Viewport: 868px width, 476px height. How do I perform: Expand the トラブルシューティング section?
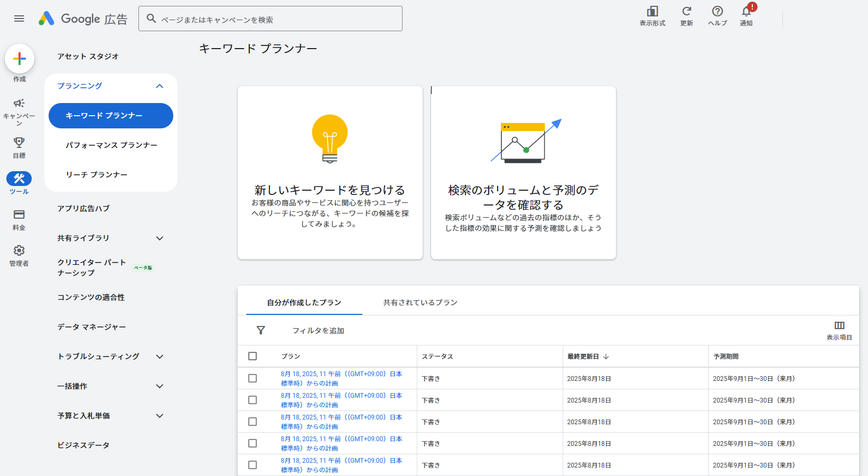point(160,357)
